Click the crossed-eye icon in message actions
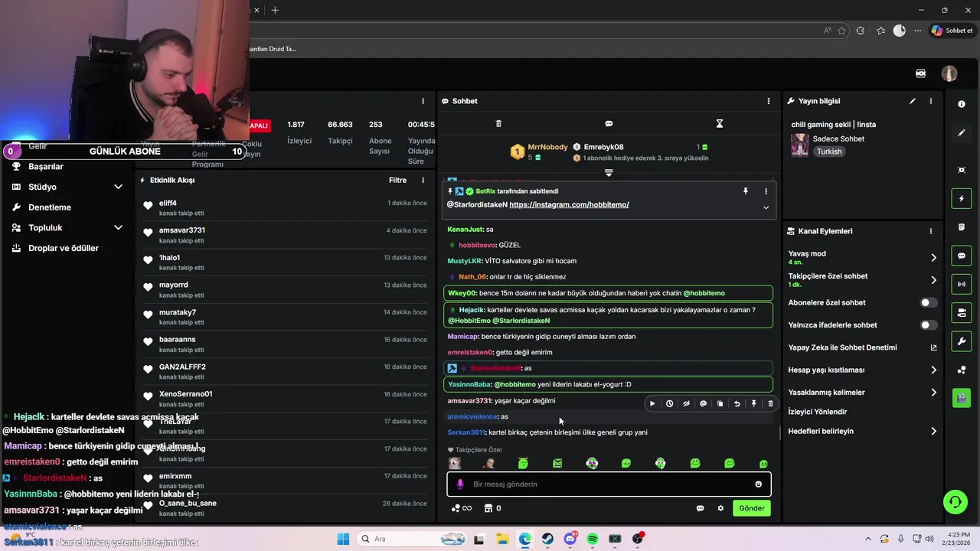Screen dimensions: 980x551 click(x=686, y=403)
